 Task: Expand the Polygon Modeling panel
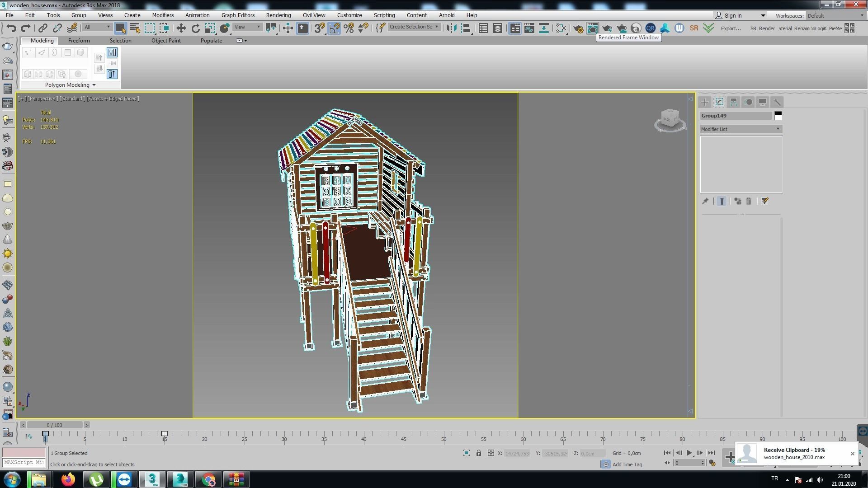click(70, 85)
